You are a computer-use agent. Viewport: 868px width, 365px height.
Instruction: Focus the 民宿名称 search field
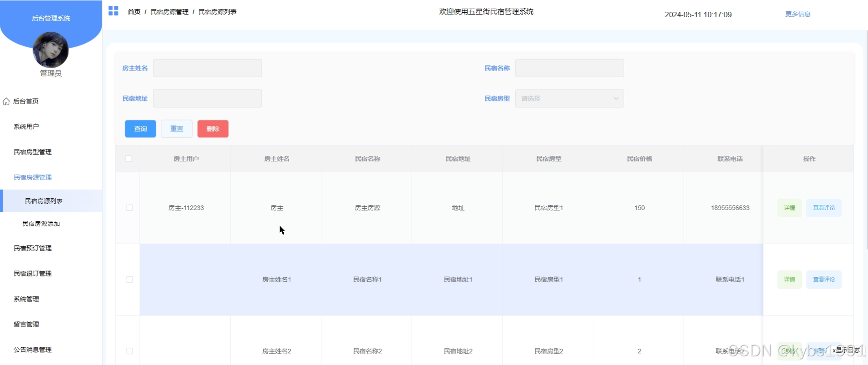569,68
